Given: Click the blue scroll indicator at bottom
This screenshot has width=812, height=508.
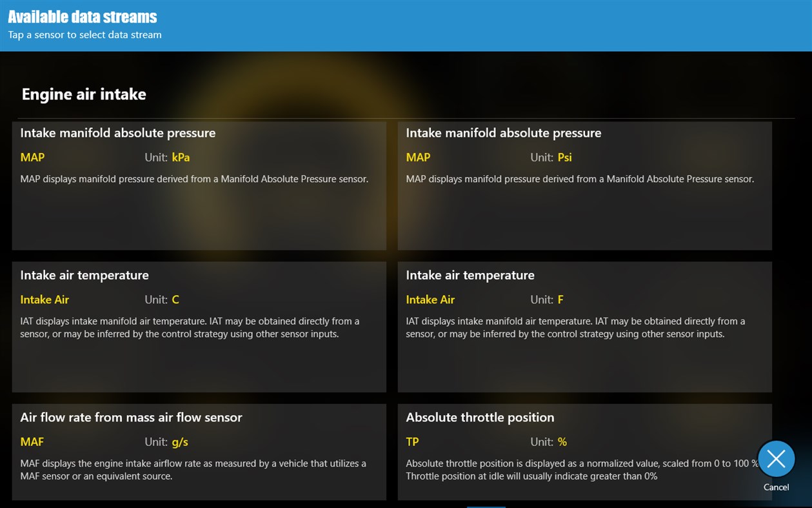Looking at the screenshot, I should pyautogui.click(x=486, y=507).
